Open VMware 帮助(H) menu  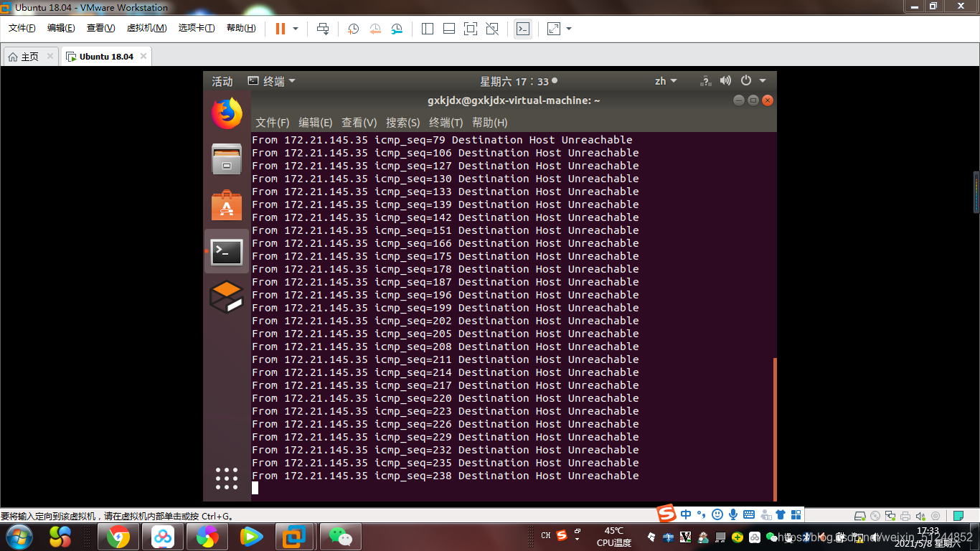tap(241, 28)
